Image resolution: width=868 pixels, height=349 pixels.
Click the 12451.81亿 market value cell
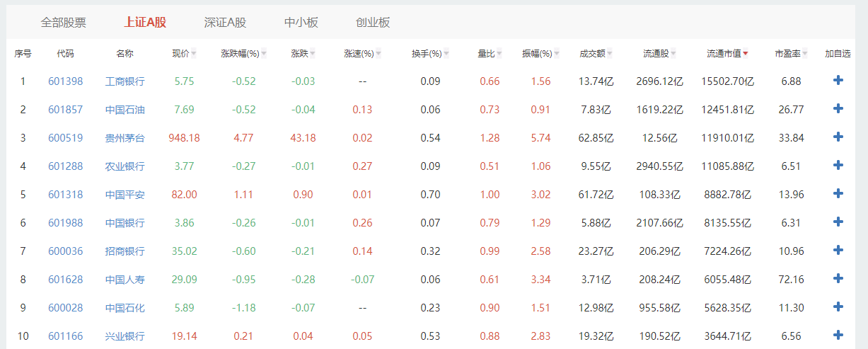[728, 110]
